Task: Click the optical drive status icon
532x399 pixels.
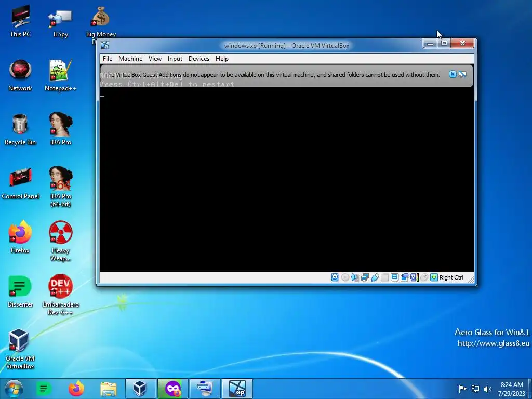Action: (x=345, y=277)
